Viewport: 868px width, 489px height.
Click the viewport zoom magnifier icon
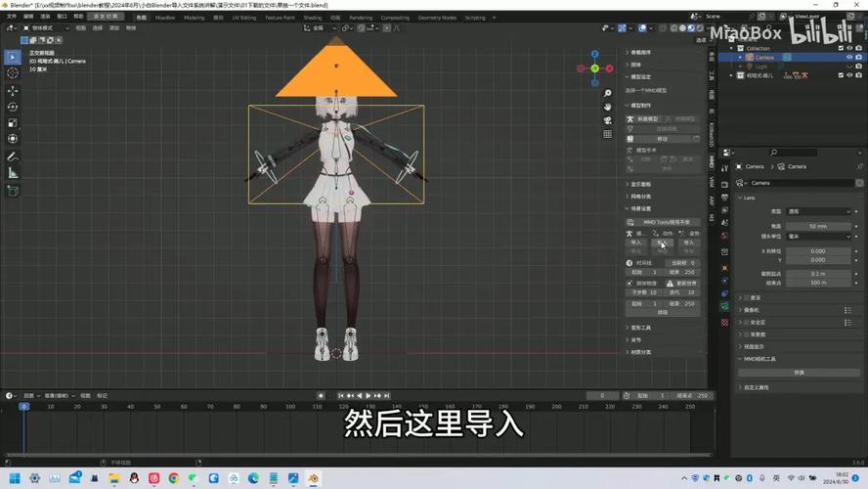pos(607,93)
